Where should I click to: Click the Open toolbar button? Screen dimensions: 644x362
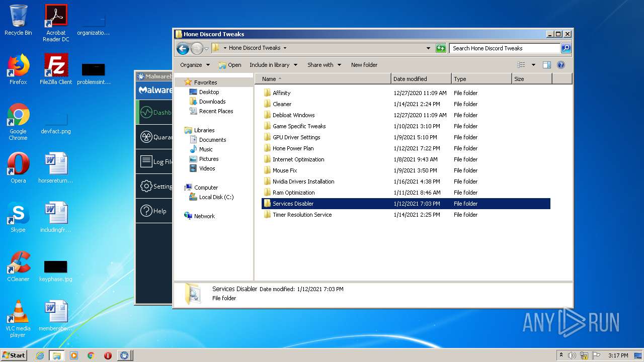click(230, 65)
